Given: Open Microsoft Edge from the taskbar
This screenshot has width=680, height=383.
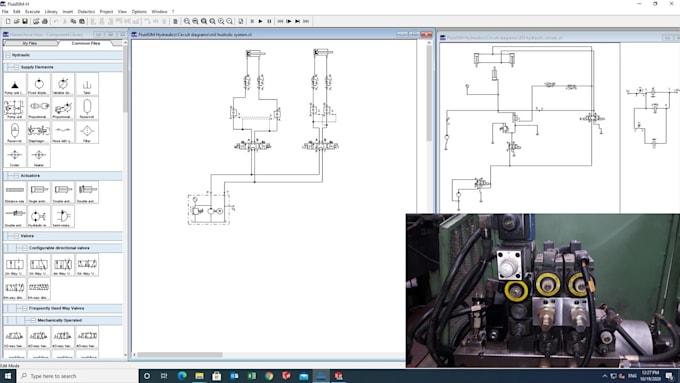Looking at the screenshot, I should pyautogui.click(x=182, y=376).
